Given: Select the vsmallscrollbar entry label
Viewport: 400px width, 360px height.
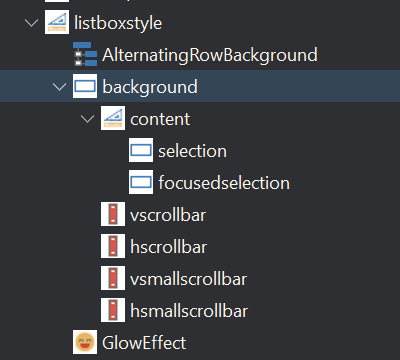Looking at the screenshot, I should 189,279.
